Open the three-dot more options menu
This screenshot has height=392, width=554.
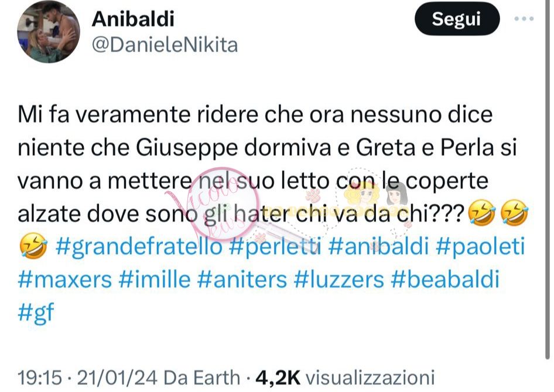pyautogui.click(x=524, y=19)
